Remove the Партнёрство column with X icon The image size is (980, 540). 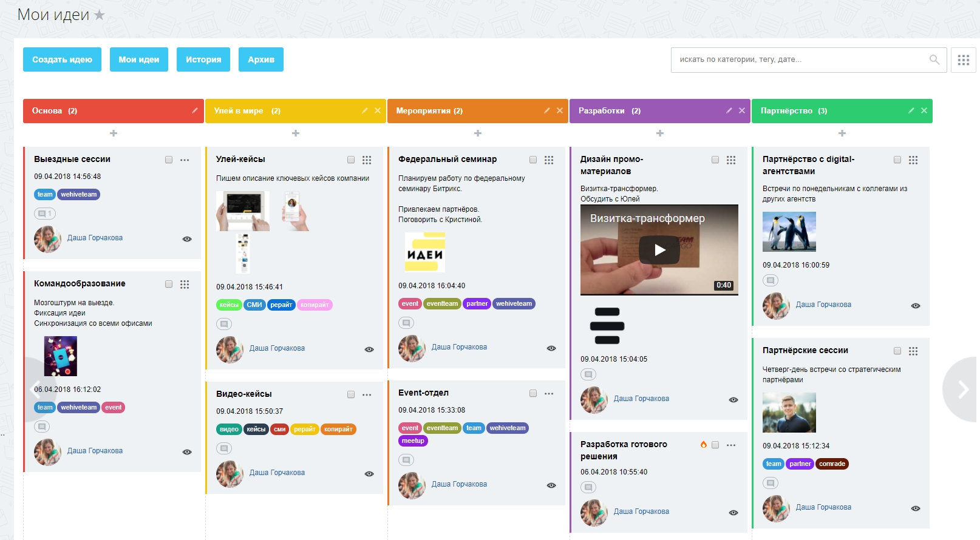click(x=924, y=110)
